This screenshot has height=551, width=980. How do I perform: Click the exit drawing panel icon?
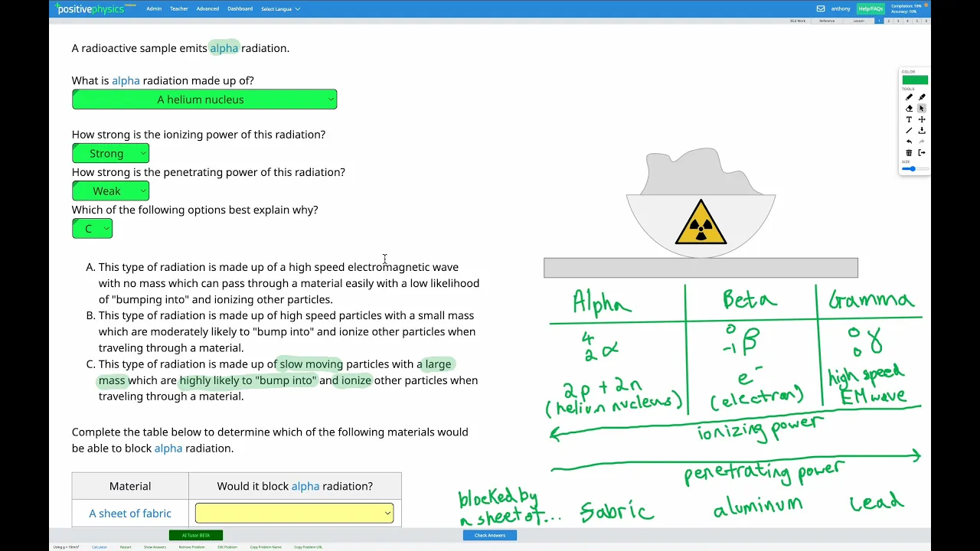point(922,153)
